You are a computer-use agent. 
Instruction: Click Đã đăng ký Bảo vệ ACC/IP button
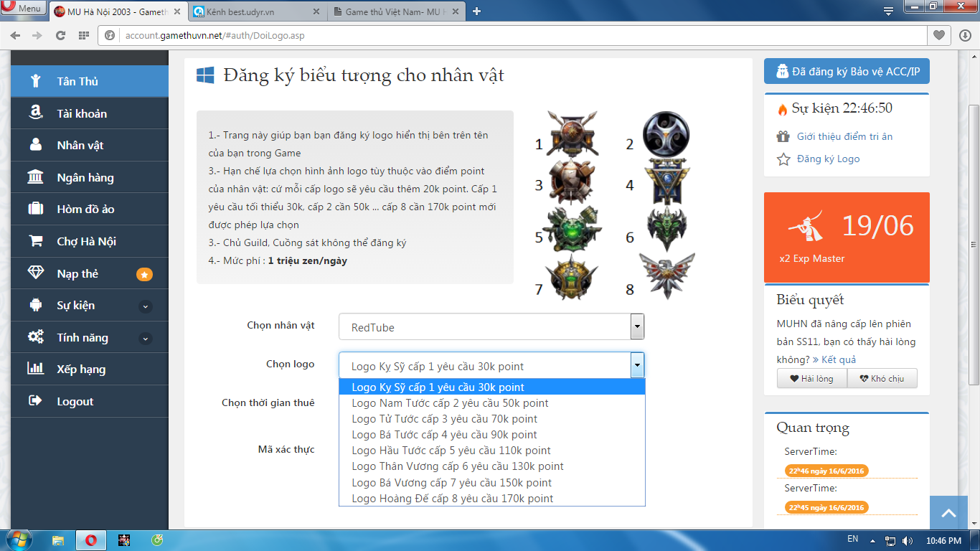(x=847, y=71)
